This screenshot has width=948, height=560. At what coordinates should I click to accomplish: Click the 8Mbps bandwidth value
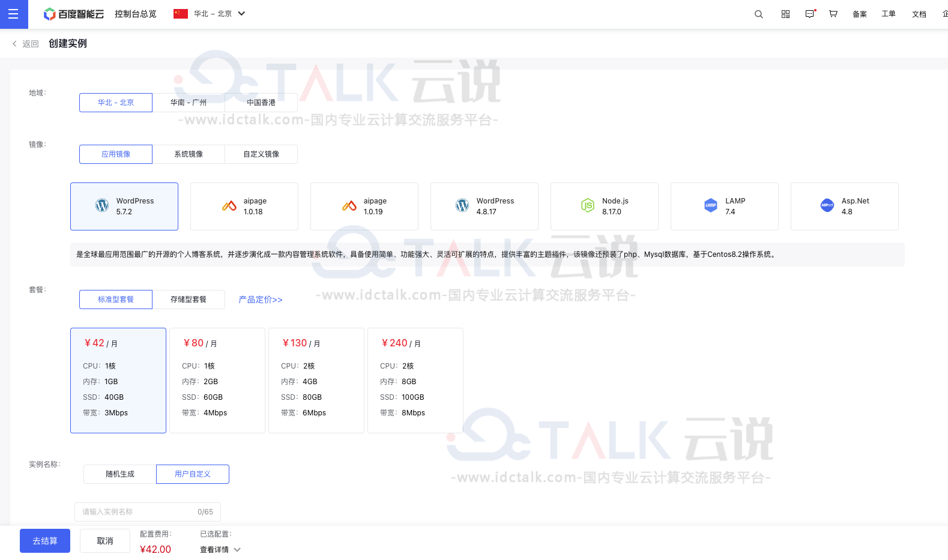tap(413, 413)
